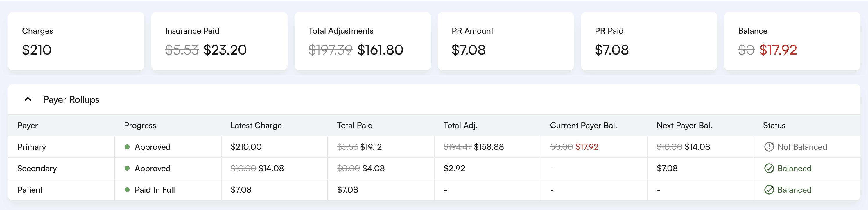Click the Secondary row green status dot
Image resolution: width=868 pixels, height=210 pixels.
coord(127,168)
